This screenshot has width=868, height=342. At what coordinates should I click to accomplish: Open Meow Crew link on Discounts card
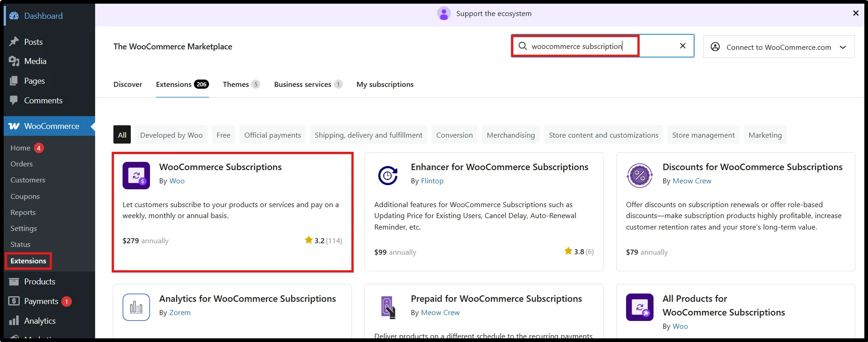tap(692, 181)
